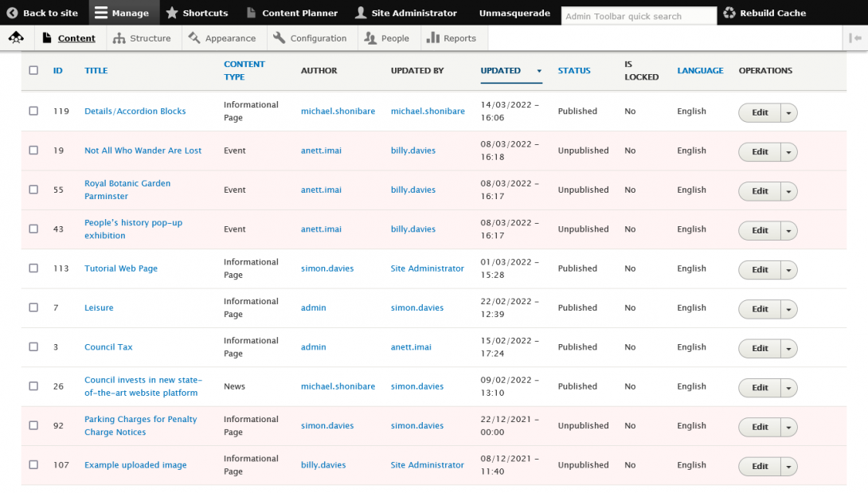The height and width of the screenshot is (493, 868).
Task: Toggle the select-all checkbox in the table header
Action: pyautogui.click(x=33, y=70)
